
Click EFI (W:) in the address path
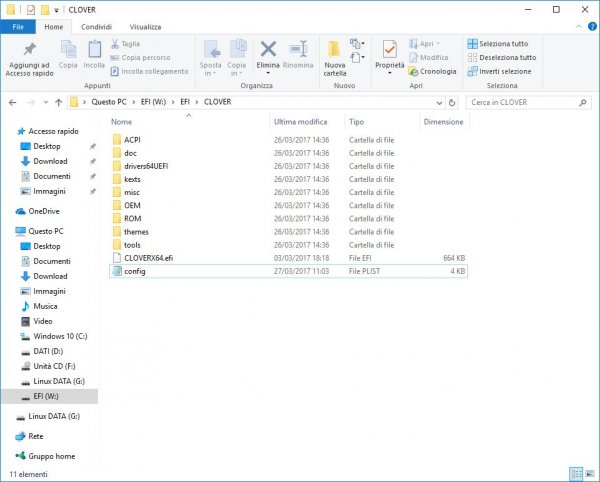pyautogui.click(x=153, y=102)
